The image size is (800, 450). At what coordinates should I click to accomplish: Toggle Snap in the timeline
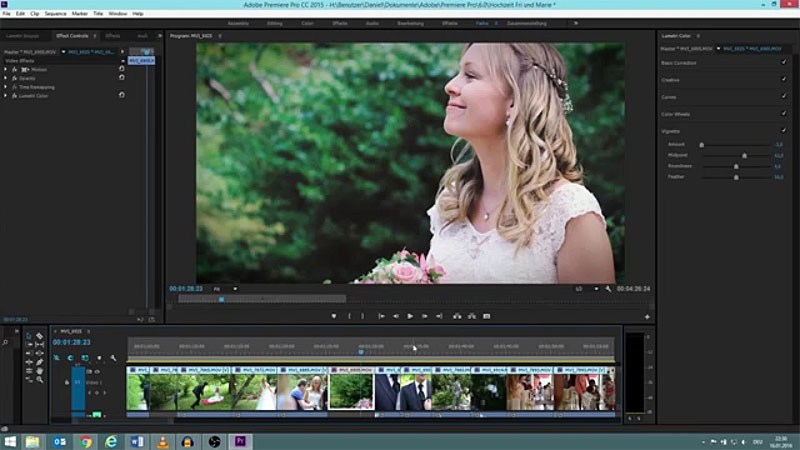click(70, 358)
